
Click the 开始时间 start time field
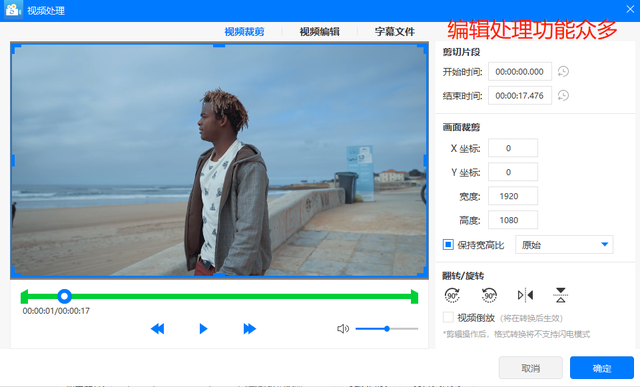click(x=520, y=71)
